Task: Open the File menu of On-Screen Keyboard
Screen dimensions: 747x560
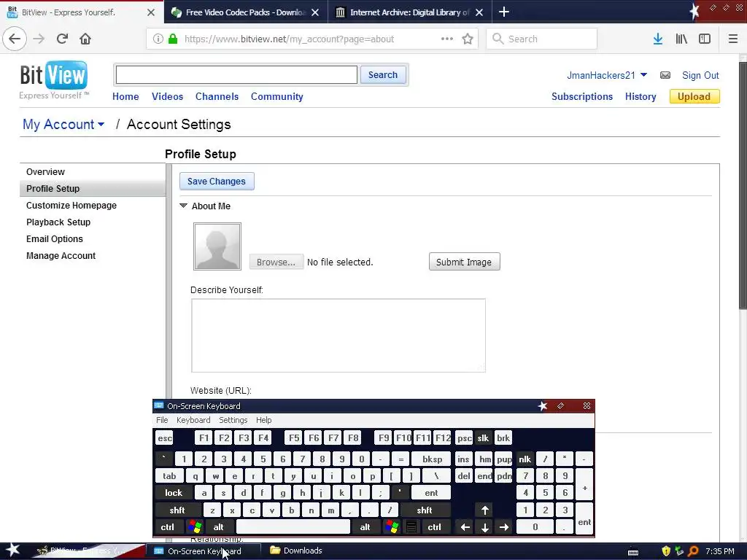Action: pos(162,420)
